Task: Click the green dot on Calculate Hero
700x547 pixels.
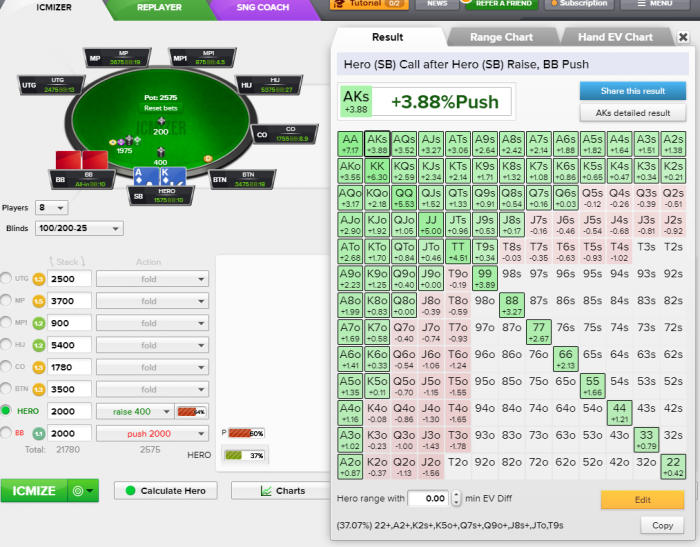Action: pyautogui.click(x=130, y=490)
